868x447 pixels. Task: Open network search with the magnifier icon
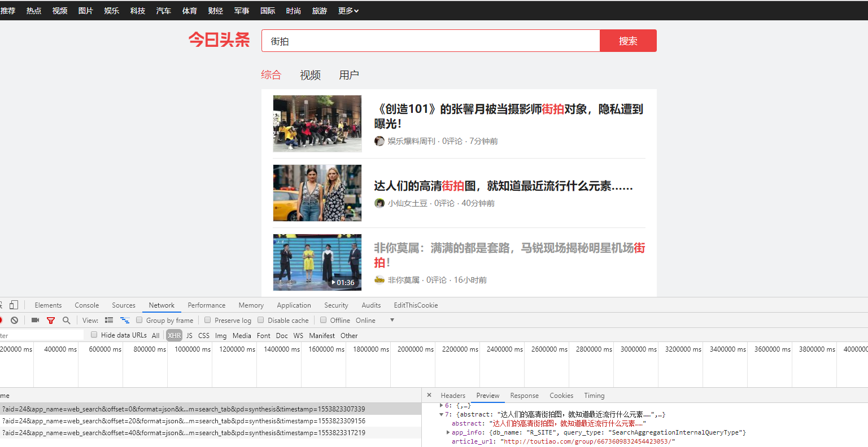point(66,320)
